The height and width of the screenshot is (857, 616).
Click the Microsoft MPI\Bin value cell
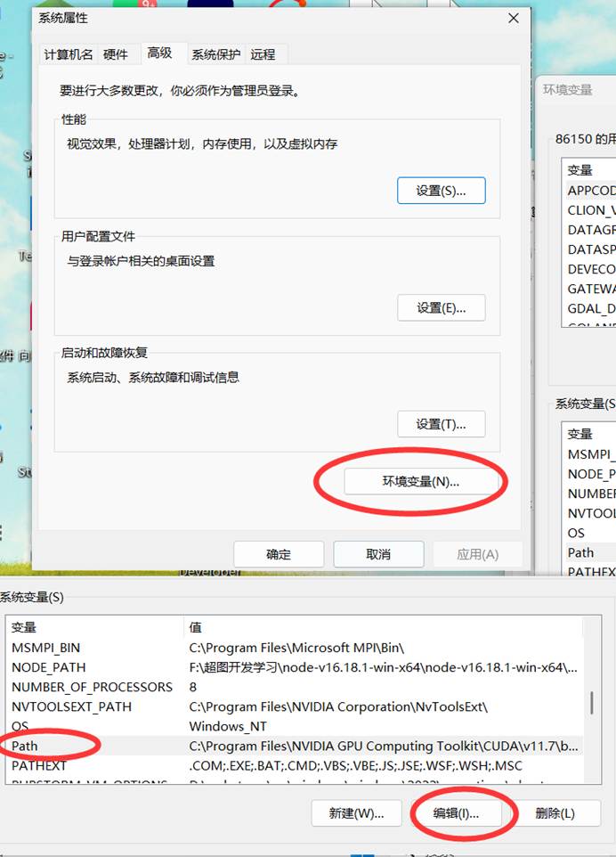click(296, 648)
